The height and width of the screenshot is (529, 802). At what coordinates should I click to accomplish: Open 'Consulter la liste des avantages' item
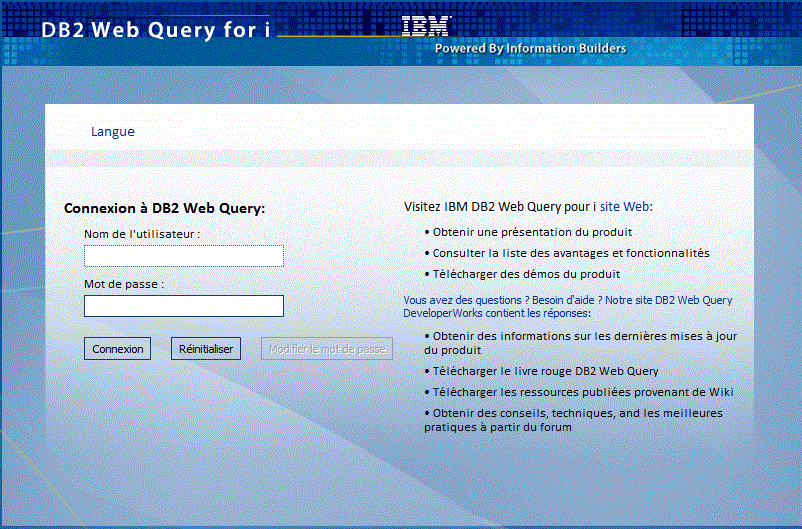(570, 253)
